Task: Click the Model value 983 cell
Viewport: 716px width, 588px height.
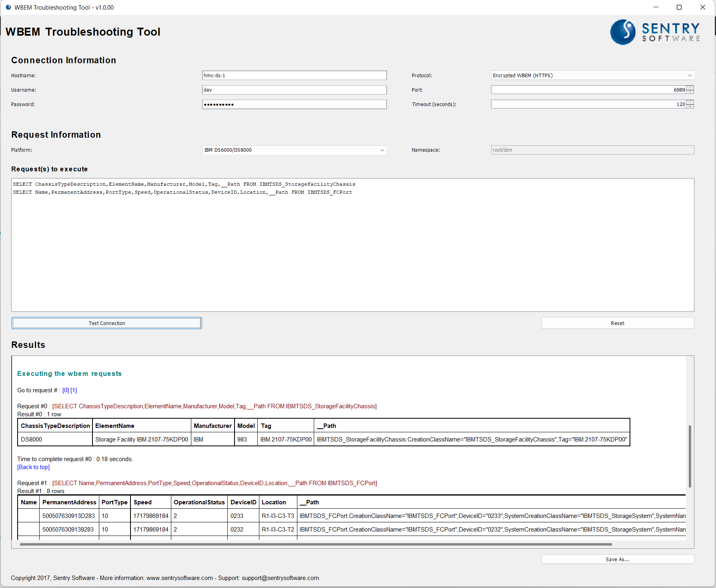Action: coord(246,439)
